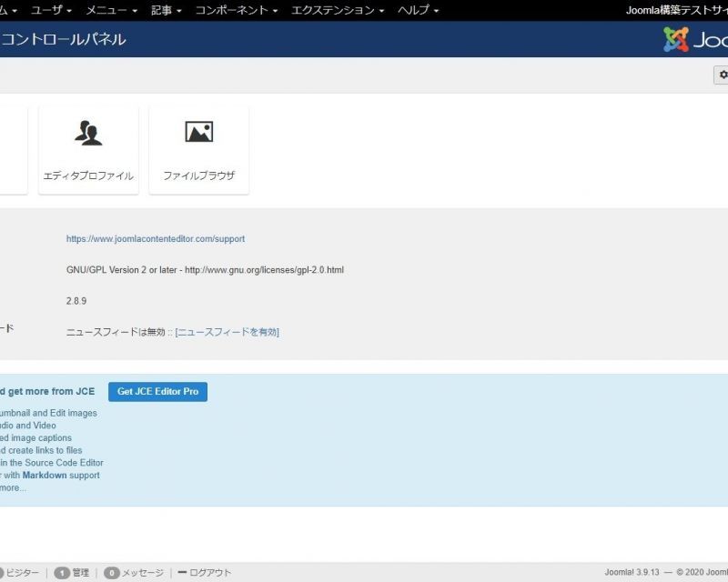This screenshot has width=728, height=582.
Task: Click the Markdown support feature text
Action: tap(47, 476)
